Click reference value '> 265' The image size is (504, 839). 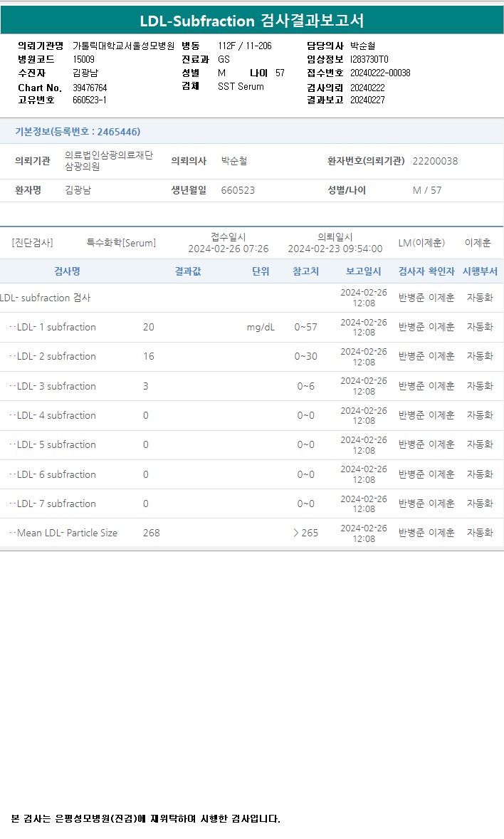pyautogui.click(x=305, y=533)
